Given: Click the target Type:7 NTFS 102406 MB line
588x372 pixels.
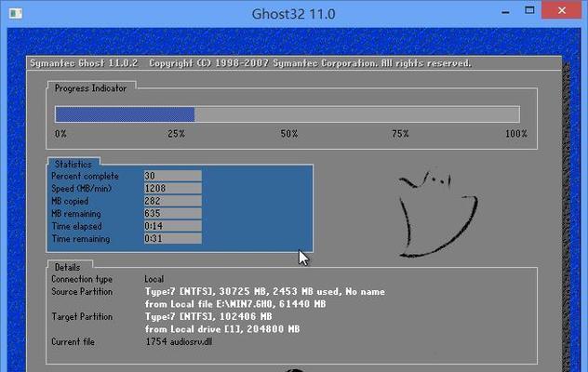Looking at the screenshot, I should click(208, 317).
